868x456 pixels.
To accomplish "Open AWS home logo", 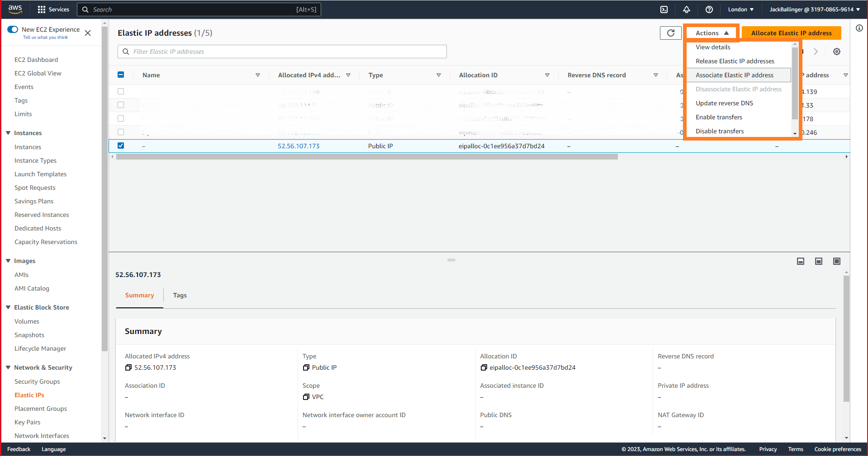I will (15, 9).
